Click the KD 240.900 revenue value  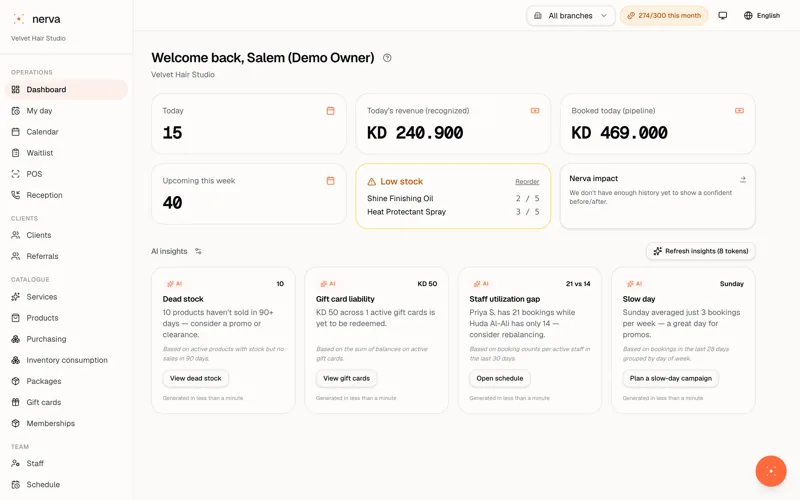point(415,133)
